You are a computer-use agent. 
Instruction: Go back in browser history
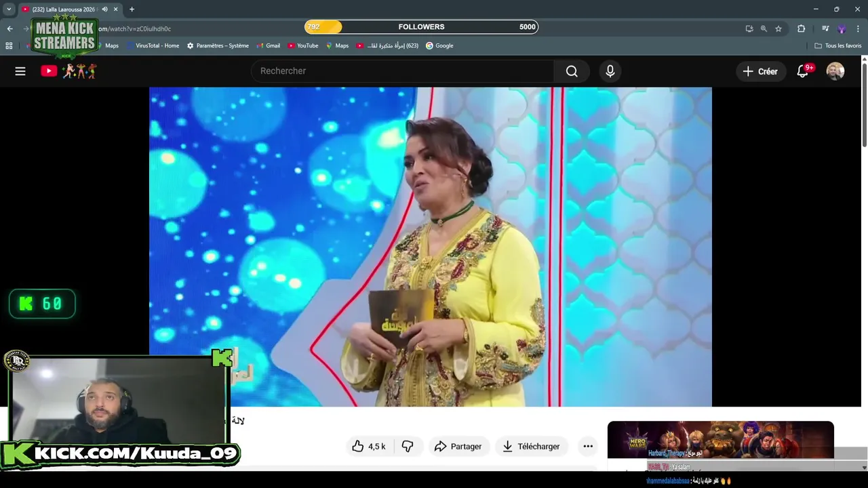tap(9, 28)
